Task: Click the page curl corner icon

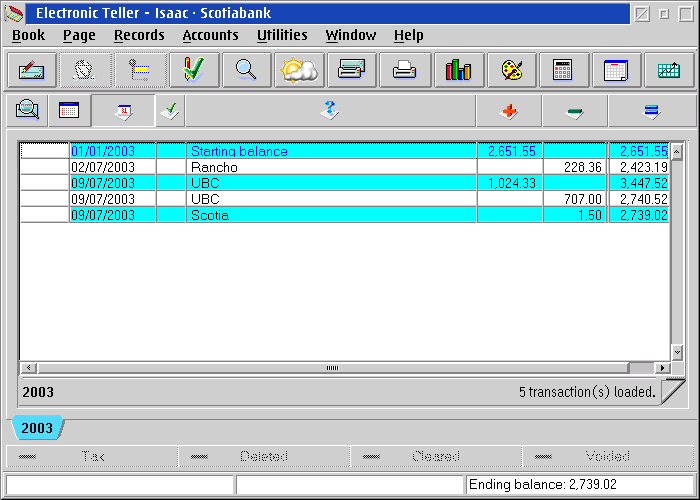Action: coord(673,392)
